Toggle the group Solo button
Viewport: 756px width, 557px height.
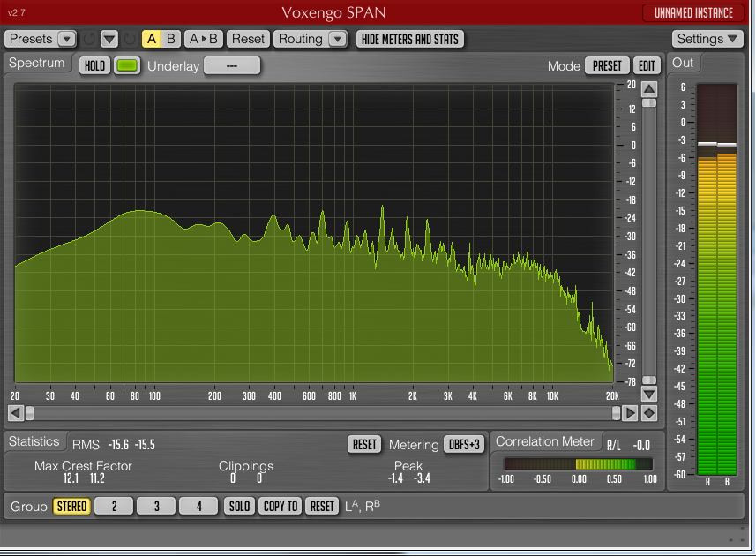pos(239,507)
